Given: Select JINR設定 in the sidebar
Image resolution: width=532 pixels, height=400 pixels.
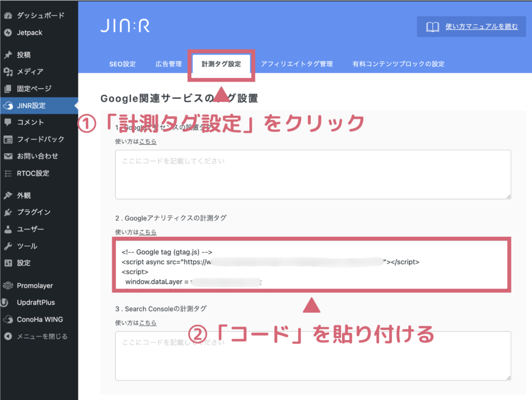Looking at the screenshot, I should coord(39,106).
